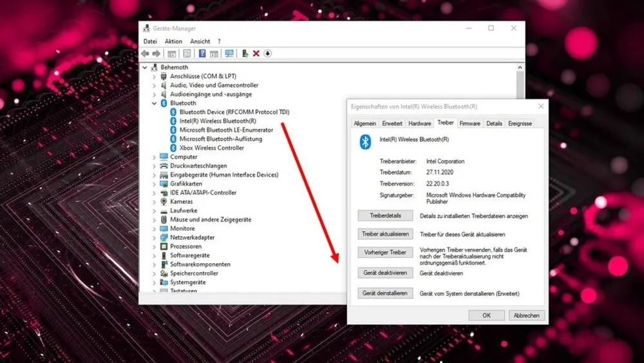
Task: Open the ? help menu
Action: tap(219, 41)
